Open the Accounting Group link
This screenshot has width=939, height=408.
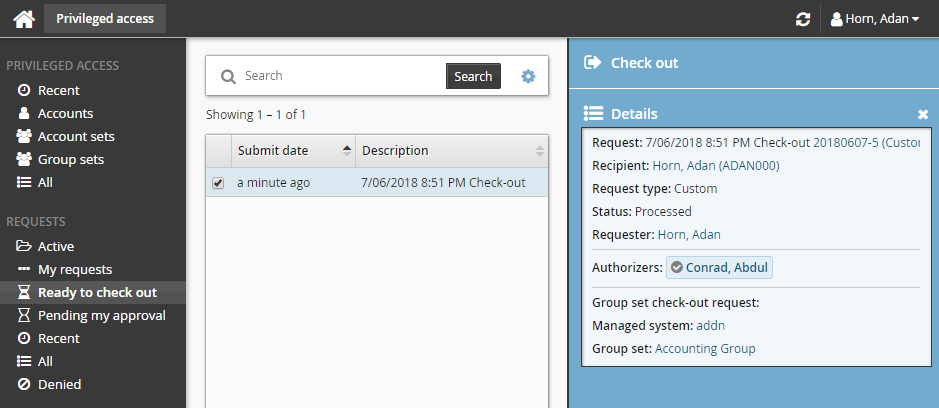click(705, 348)
